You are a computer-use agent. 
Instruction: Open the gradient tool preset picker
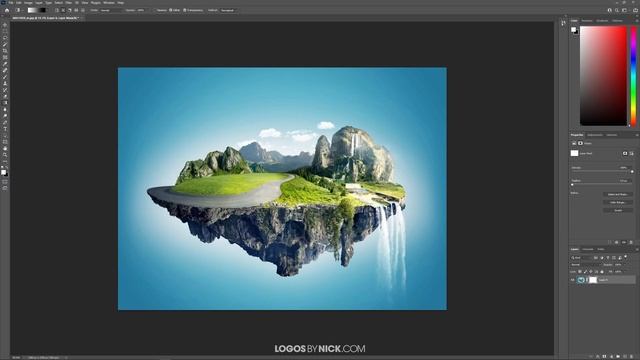point(19,10)
